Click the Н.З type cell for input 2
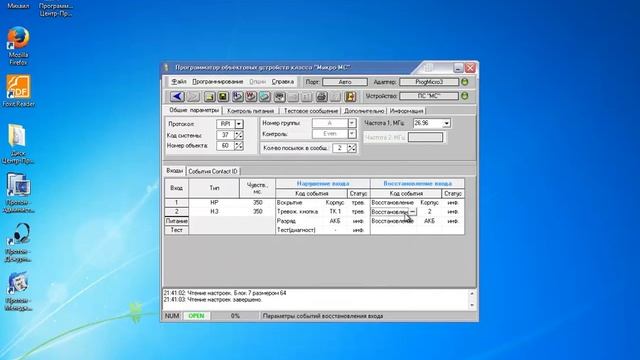640x360 pixels. coord(214,211)
